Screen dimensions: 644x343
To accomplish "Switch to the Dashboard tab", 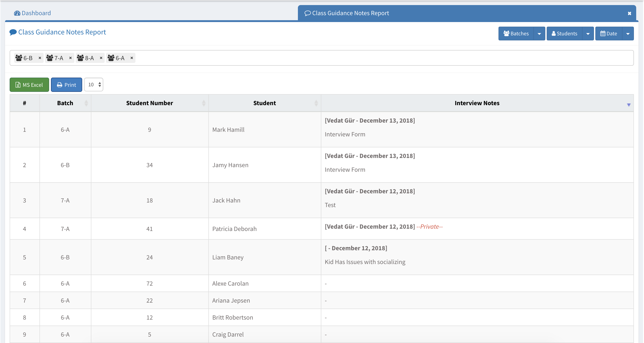I will [33, 13].
